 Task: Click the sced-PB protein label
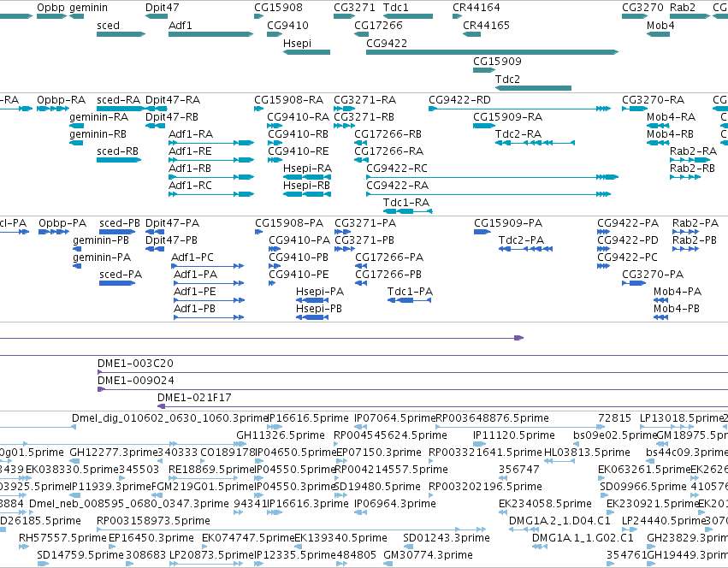[x=119, y=223]
